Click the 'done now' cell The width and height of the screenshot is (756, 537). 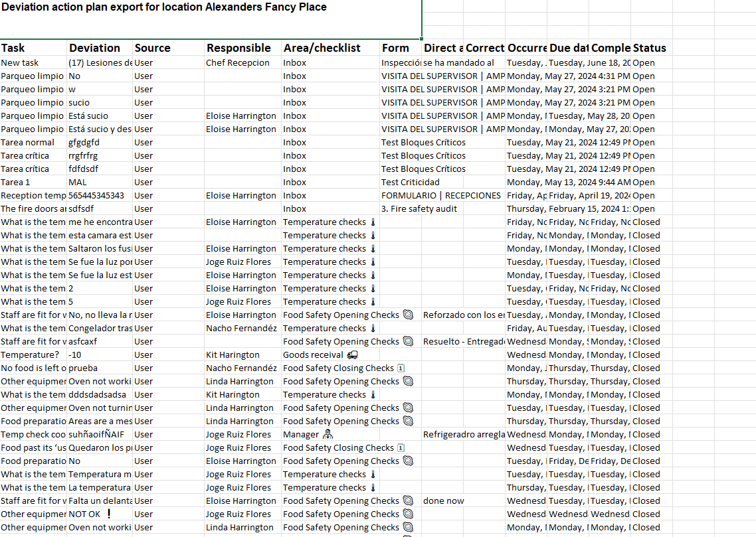444,501
